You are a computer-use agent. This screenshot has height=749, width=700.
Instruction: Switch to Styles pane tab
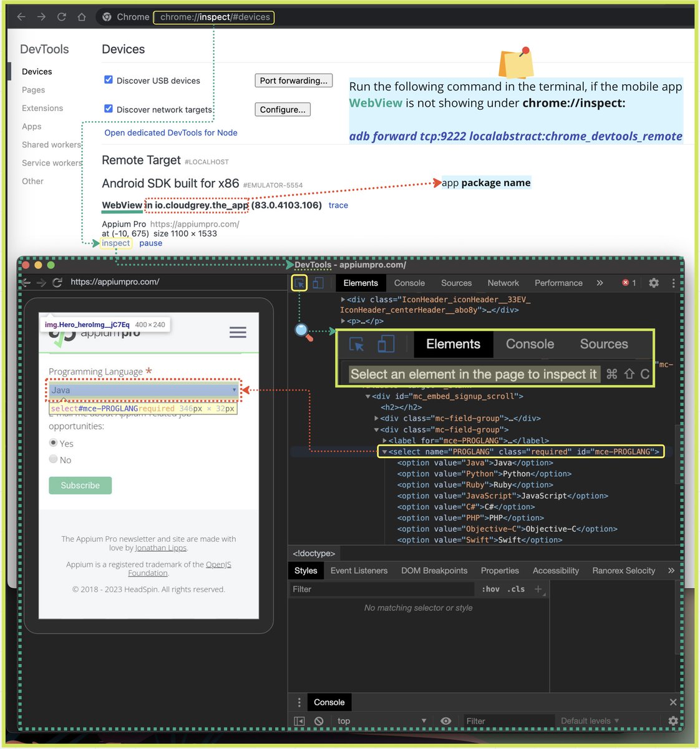(306, 570)
